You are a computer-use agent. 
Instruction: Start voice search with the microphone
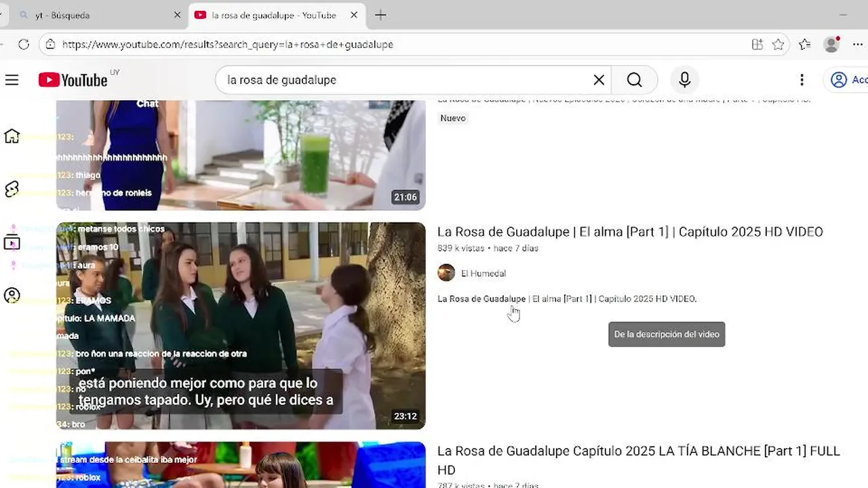[x=685, y=80]
